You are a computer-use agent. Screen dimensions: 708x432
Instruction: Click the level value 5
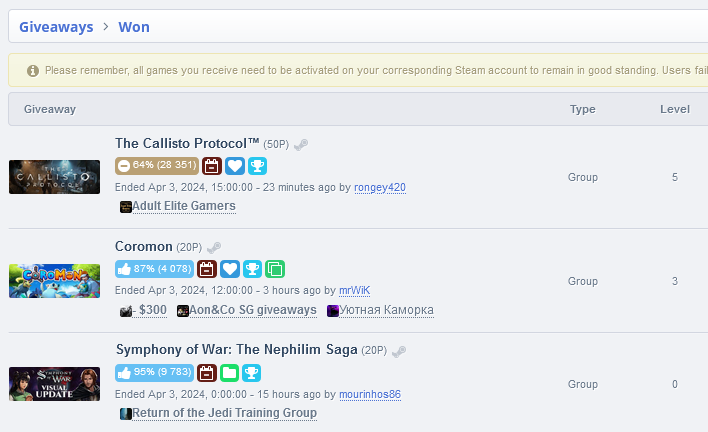(675, 177)
